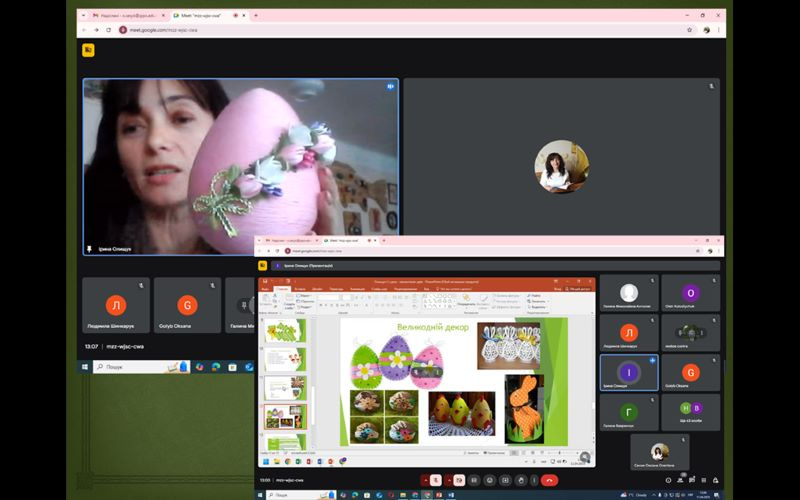The image size is (800, 500).
Task: Select Ірина Олищук's video tile
Action: click(x=241, y=166)
